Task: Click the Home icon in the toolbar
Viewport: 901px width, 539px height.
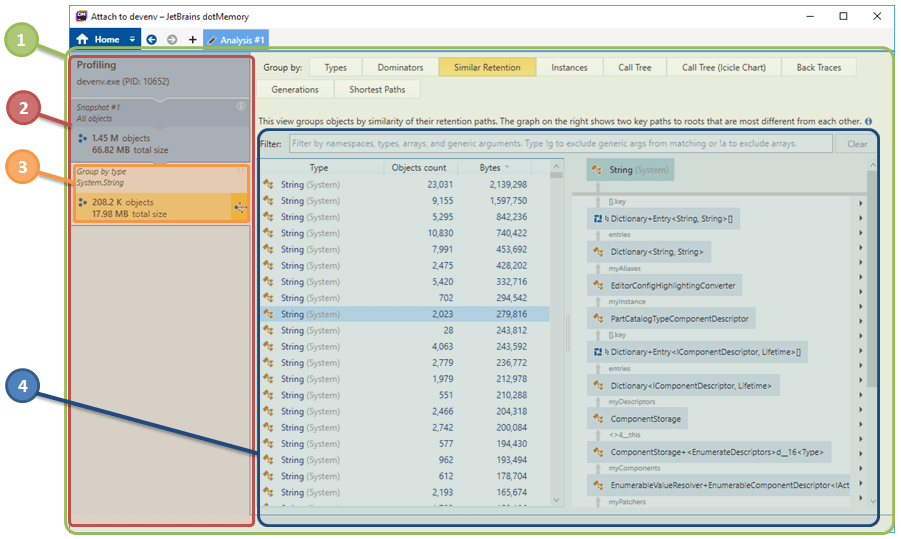Action: point(83,40)
